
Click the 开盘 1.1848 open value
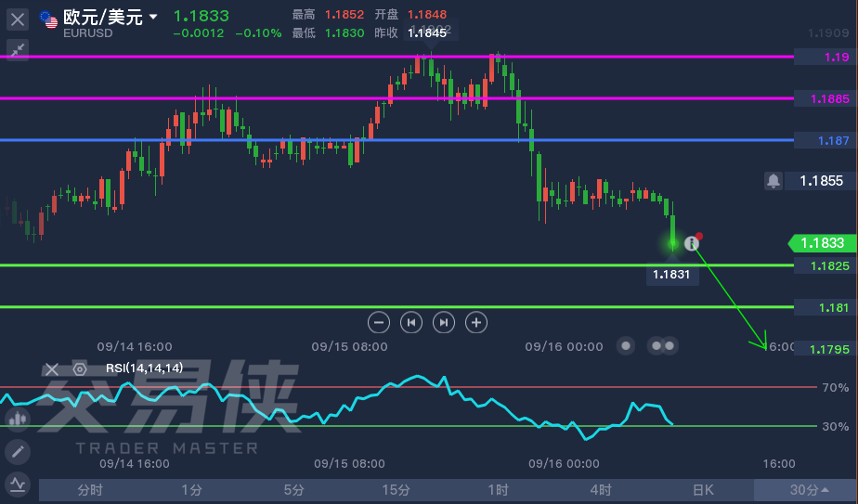pyautogui.click(x=427, y=15)
